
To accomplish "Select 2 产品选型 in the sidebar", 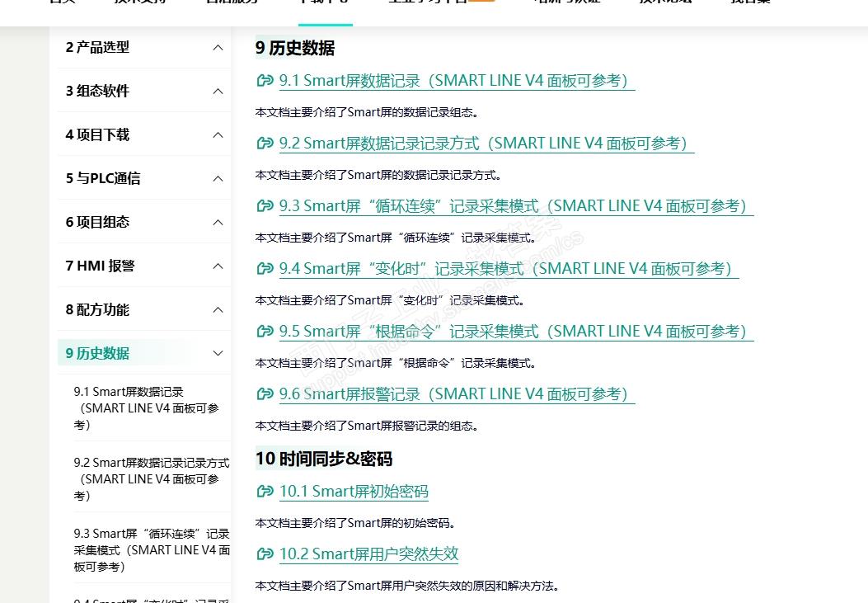I will tap(97, 48).
